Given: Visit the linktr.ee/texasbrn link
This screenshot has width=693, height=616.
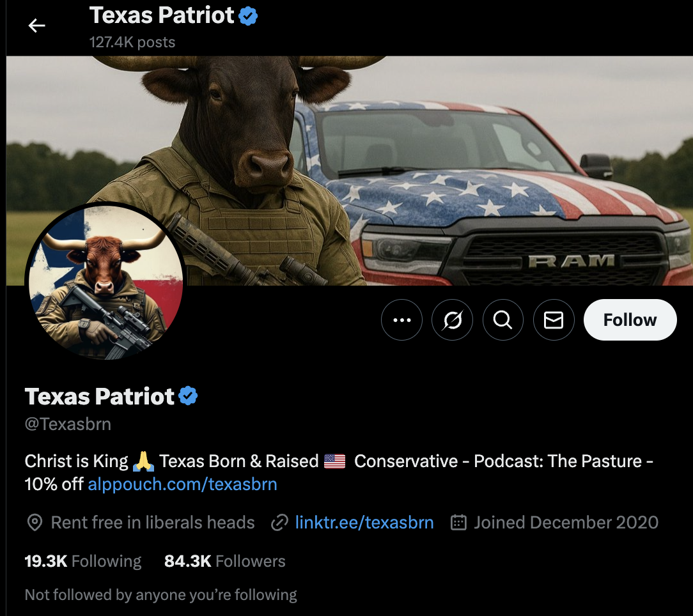Looking at the screenshot, I should 364,522.
